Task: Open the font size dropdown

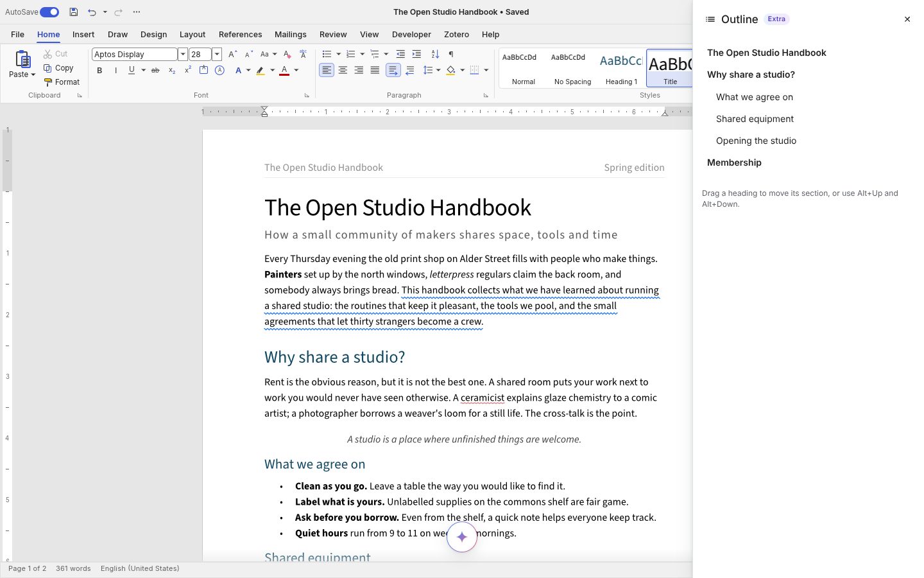Action: (x=217, y=55)
